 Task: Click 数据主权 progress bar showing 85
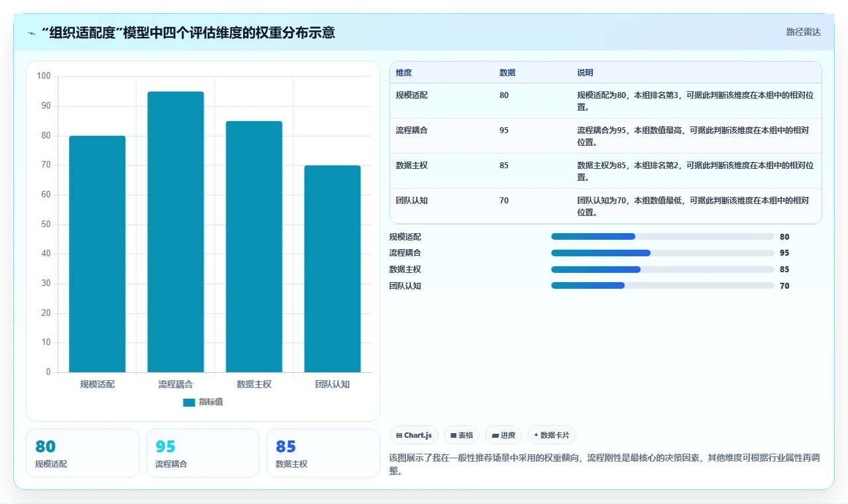point(662,270)
